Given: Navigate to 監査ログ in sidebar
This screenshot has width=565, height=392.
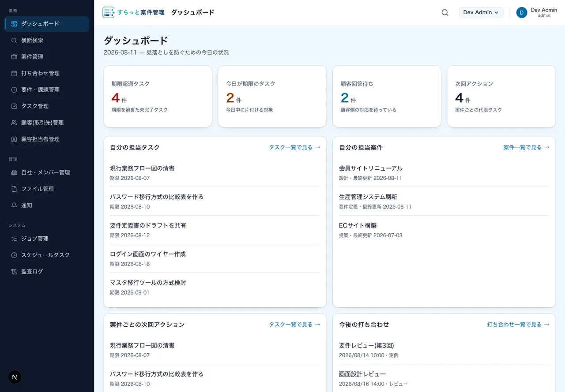Looking at the screenshot, I should [47, 272].
